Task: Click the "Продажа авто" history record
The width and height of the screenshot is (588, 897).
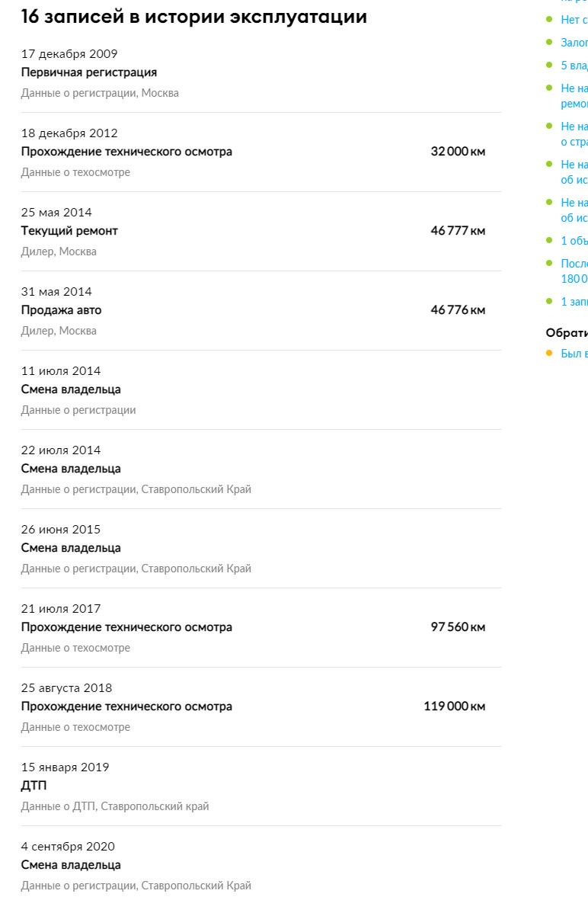Action: pos(61,310)
